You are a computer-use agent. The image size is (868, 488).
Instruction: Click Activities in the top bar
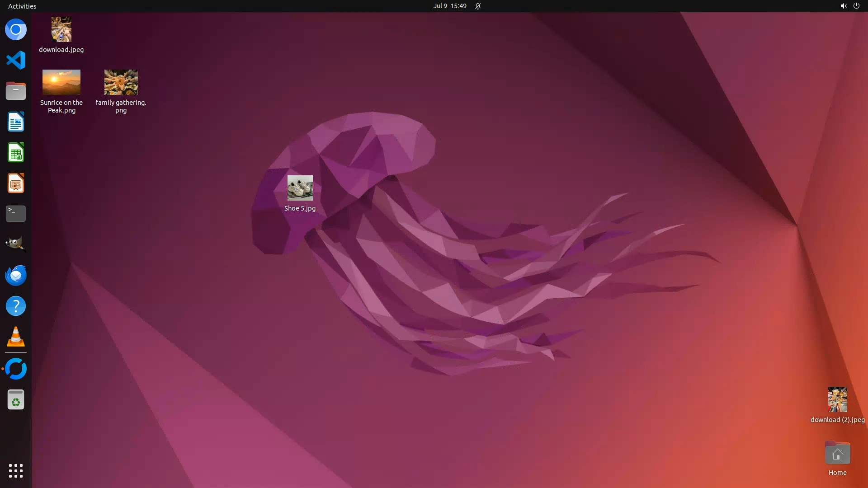(22, 6)
